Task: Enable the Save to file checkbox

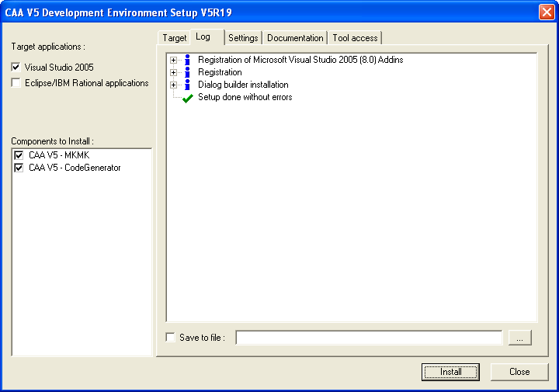Action: click(170, 337)
